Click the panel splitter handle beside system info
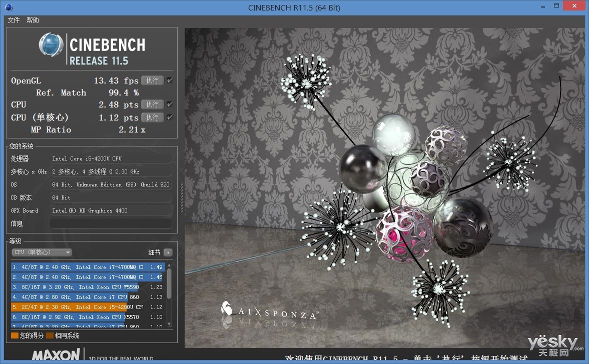This screenshot has width=589, height=364. click(182, 198)
